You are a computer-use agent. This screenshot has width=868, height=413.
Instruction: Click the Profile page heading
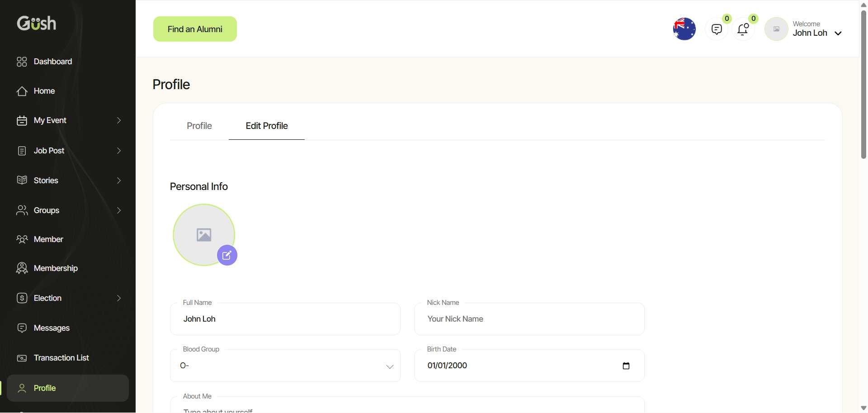[x=171, y=85]
